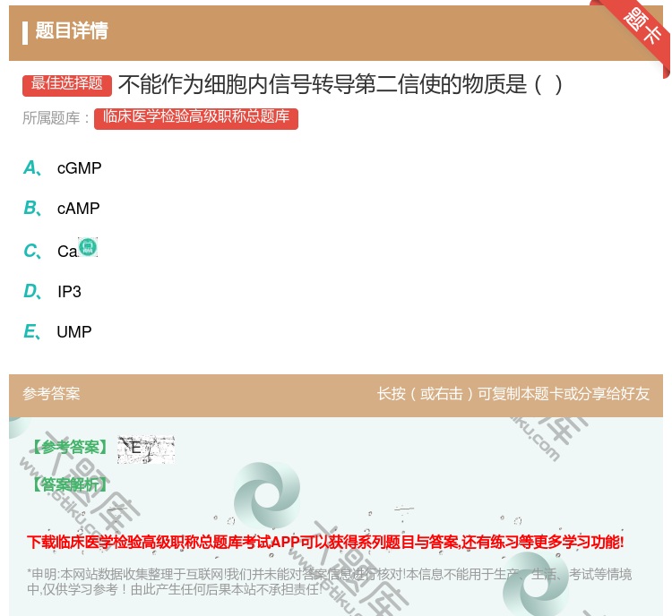The image size is (672, 616).
Task: Click the 长按（或右击）可复制本题卡 hint text
Action: click(513, 394)
